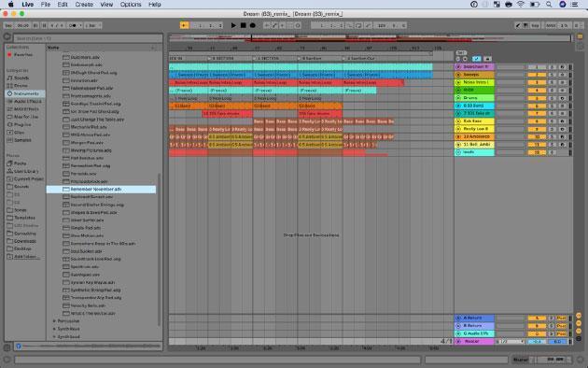The height and width of the screenshot is (368, 588).
Task: Open the Create menu
Action: click(84, 5)
